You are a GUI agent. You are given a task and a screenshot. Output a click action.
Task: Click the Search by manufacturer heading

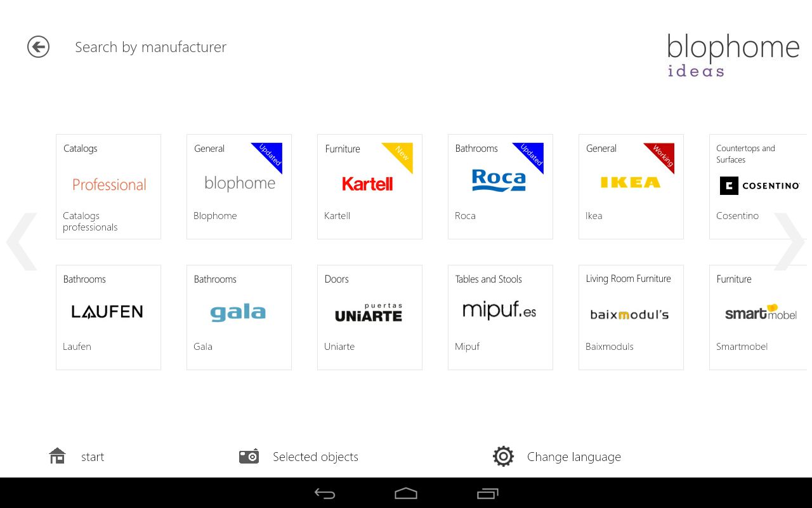click(150, 47)
